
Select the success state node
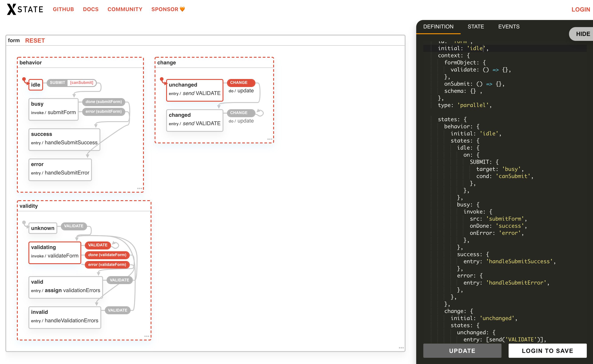pyautogui.click(x=64, y=139)
